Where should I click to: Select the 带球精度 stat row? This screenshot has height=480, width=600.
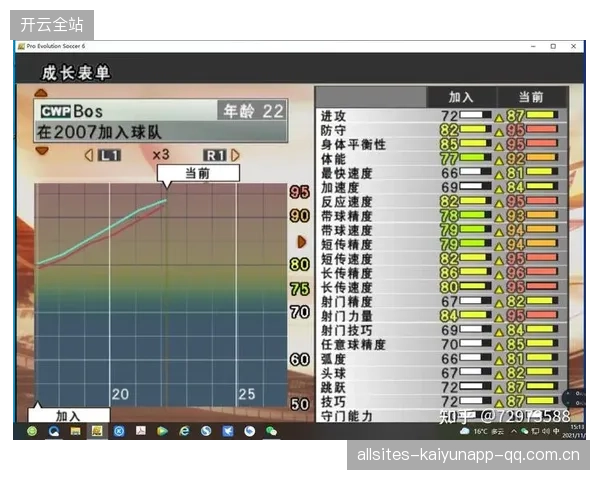coord(441,216)
